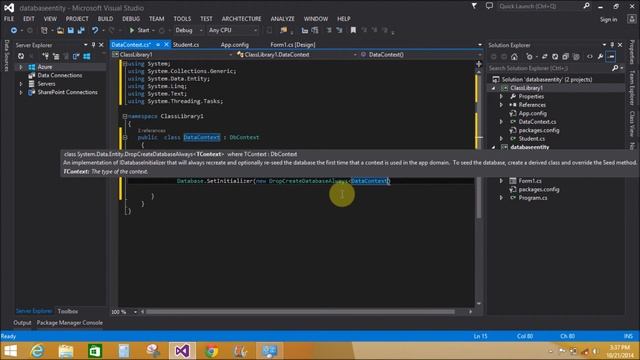Viewport: 640px width, 360px height.
Task: Select Form1.cs in Solution Explorer
Action: click(530, 181)
